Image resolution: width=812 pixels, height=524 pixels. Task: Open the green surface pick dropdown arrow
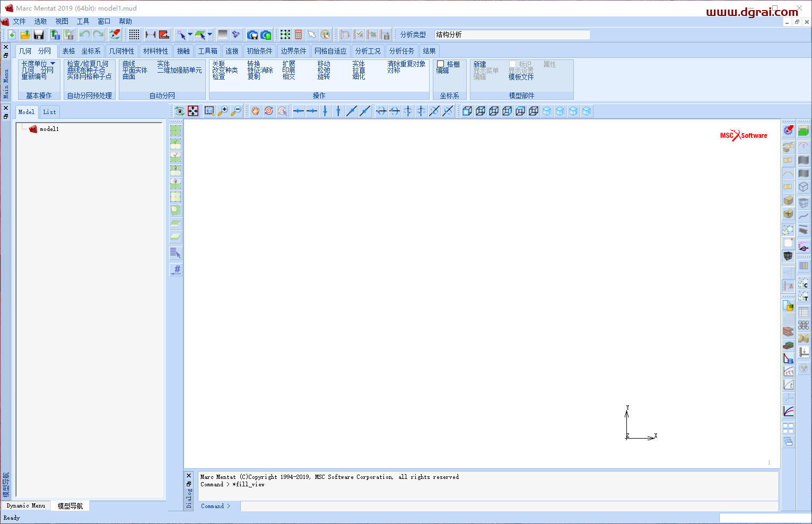click(x=209, y=34)
